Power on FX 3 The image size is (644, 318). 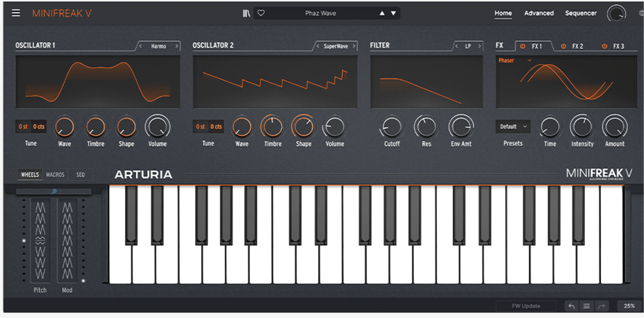604,45
